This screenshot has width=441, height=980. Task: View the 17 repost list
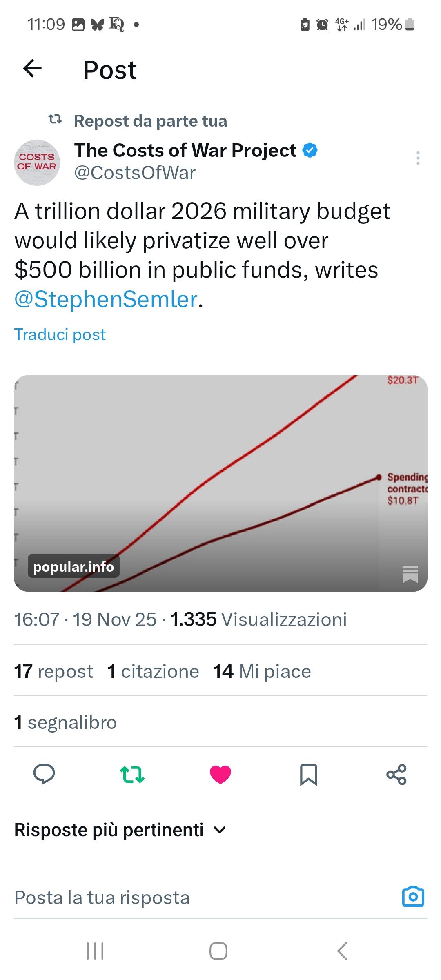click(53, 671)
